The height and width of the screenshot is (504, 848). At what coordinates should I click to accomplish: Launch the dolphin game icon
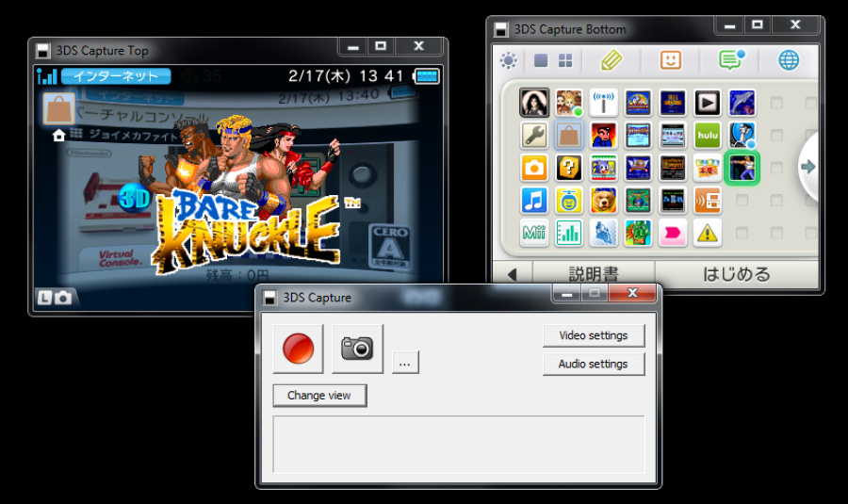[742, 102]
